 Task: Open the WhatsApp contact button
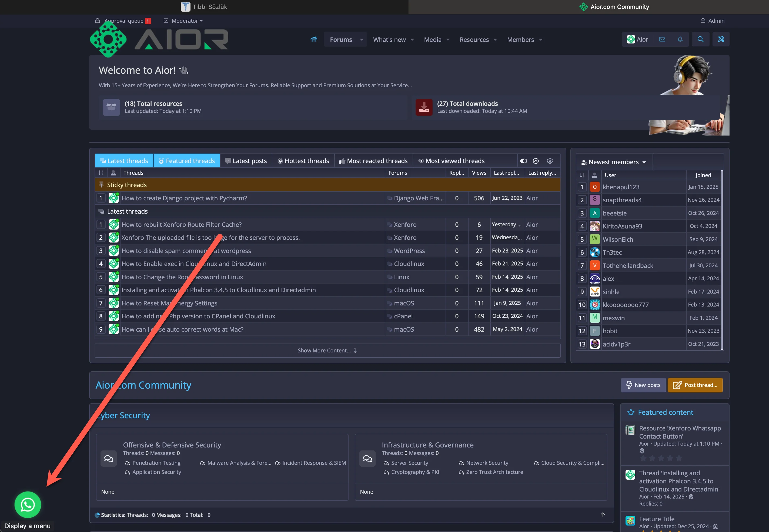pyautogui.click(x=28, y=504)
